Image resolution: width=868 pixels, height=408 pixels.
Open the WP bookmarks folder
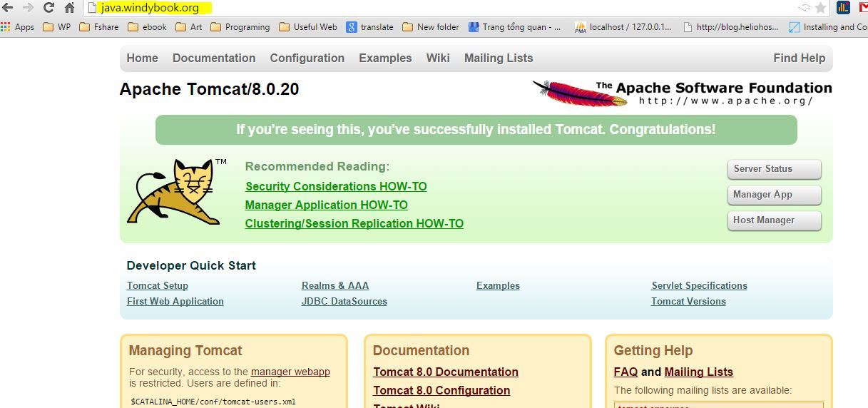(56, 27)
